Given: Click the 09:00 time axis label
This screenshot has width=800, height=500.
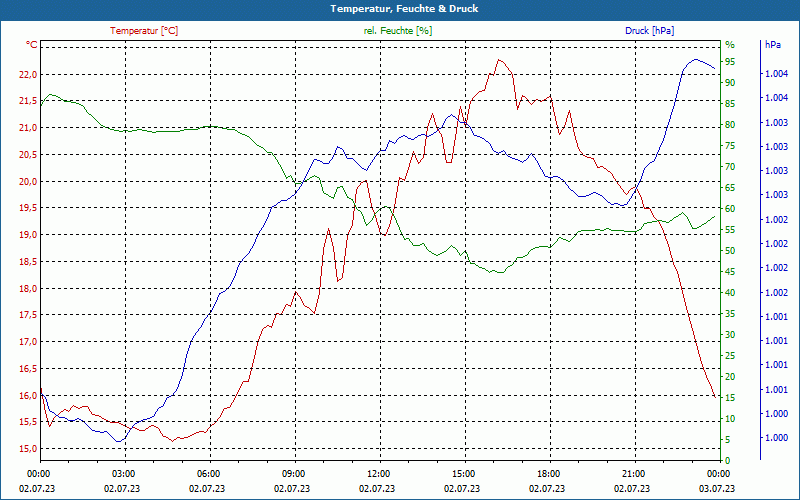Looking at the screenshot, I should 292,474.
